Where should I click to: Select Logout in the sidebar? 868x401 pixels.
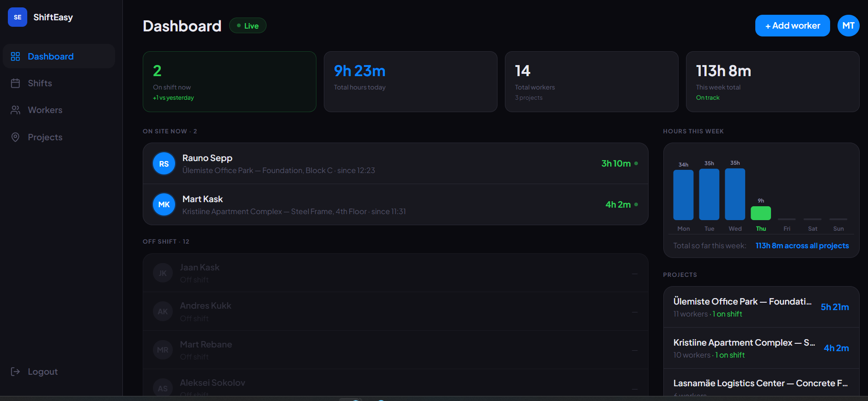pos(59,371)
